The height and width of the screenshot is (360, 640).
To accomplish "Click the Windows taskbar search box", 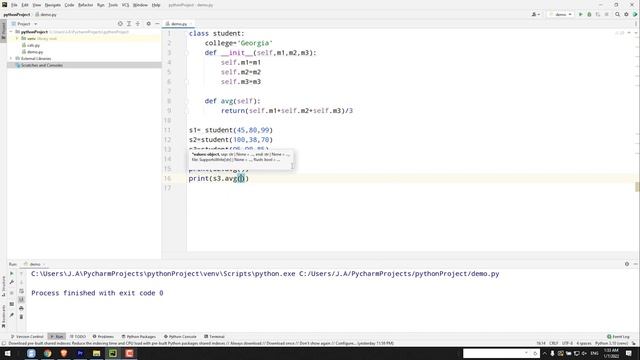I will [x=501, y=353].
